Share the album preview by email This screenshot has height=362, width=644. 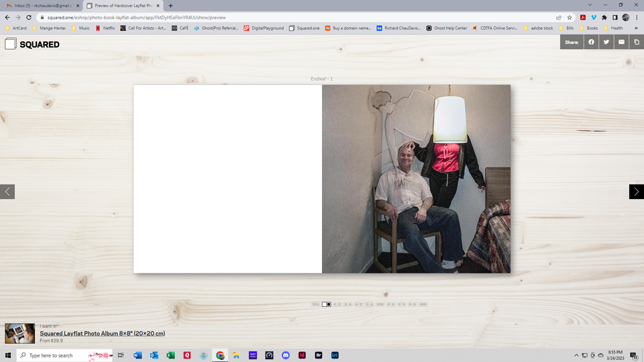pos(621,42)
